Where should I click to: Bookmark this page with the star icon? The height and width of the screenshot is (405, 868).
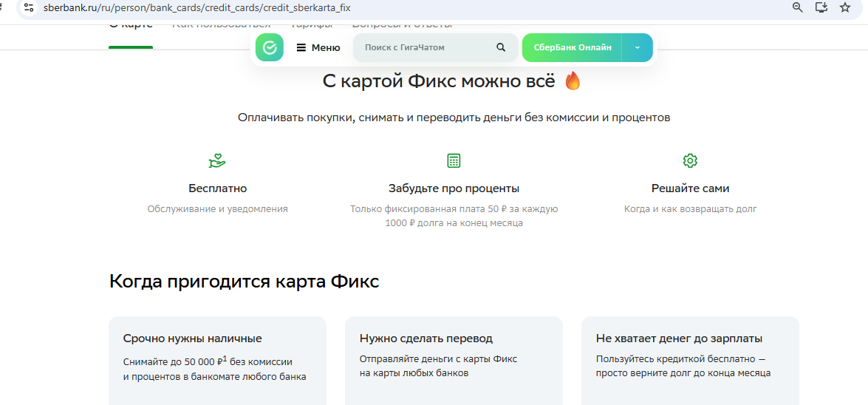845,7
